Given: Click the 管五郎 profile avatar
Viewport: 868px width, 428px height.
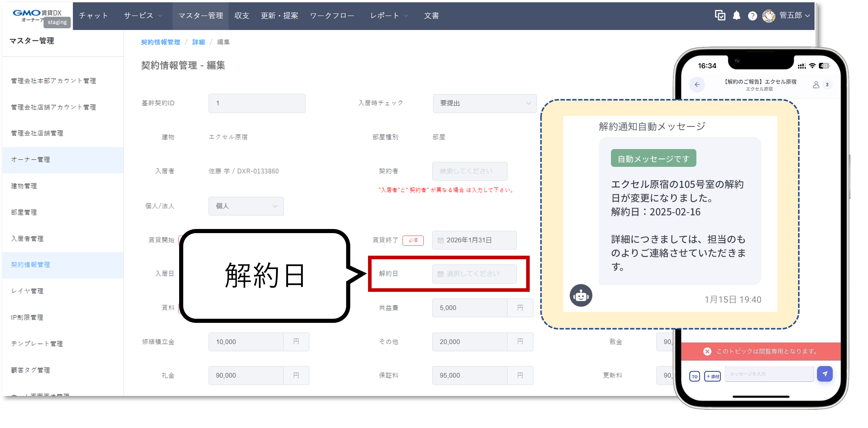Looking at the screenshot, I should tap(769, 15).
